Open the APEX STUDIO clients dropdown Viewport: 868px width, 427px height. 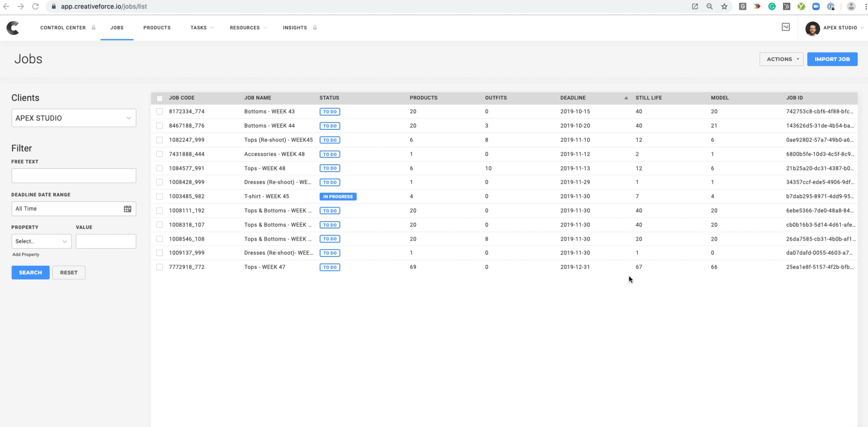coord(74,118)
